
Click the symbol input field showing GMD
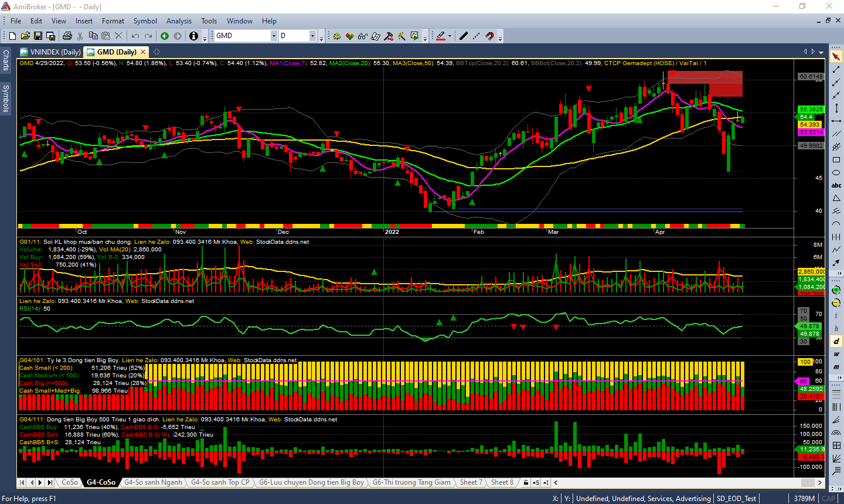241,36
